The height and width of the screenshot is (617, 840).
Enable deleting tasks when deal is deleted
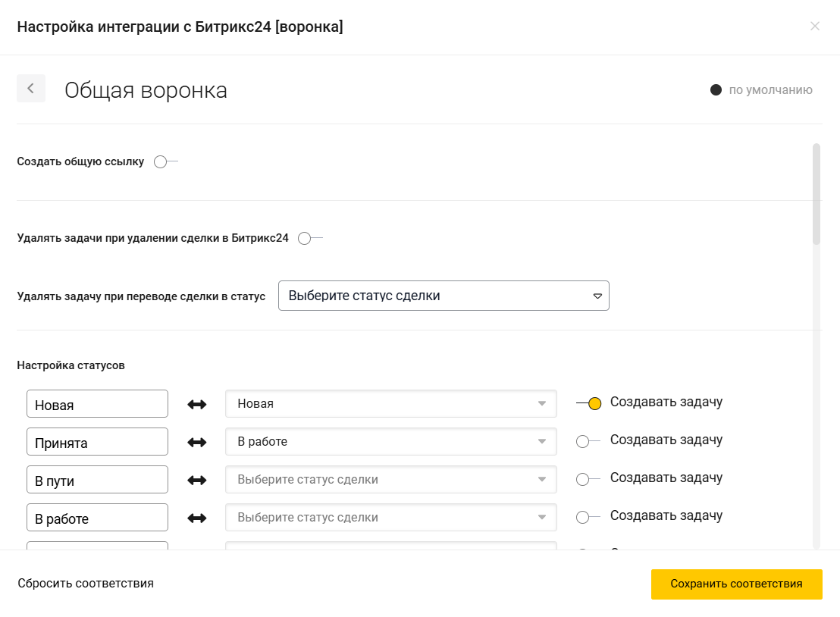310,238
